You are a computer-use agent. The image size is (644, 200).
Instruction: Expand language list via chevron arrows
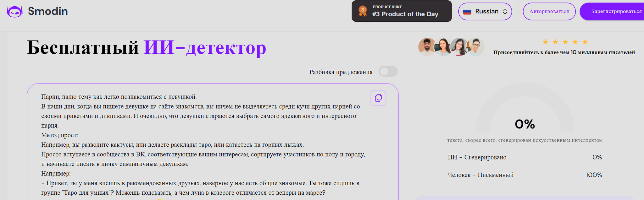505,12
